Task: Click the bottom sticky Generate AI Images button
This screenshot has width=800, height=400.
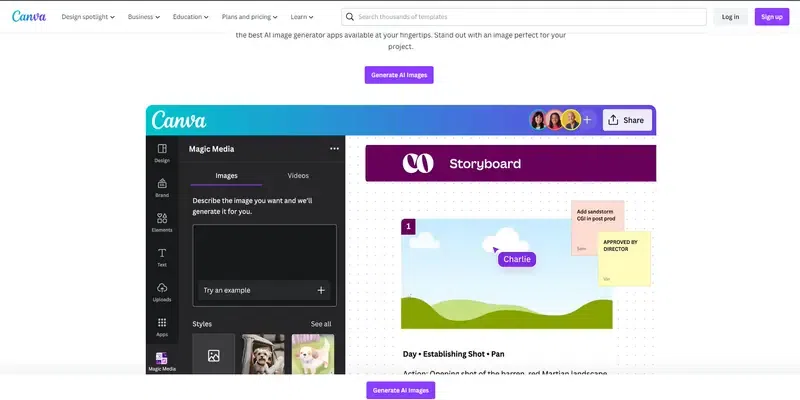Action: point(401,390)
